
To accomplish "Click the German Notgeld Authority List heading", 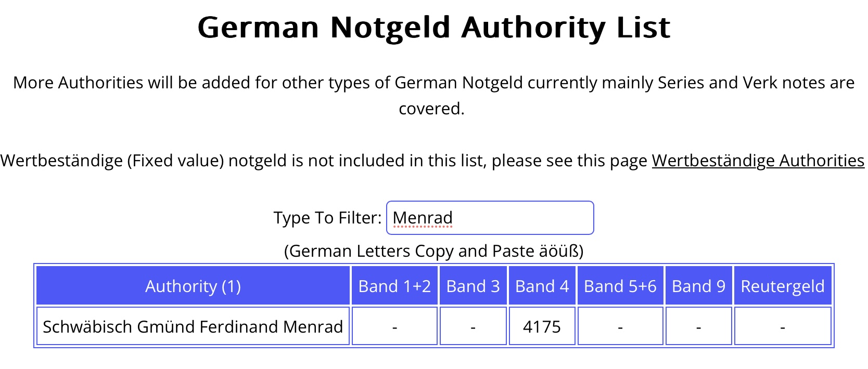I will click(433, 27).
